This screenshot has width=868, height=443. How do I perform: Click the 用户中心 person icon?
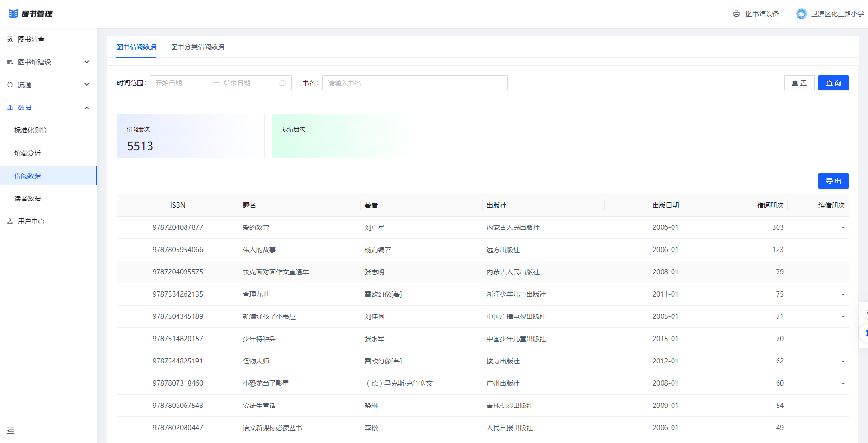pyautogui.click(x=10, y=221)
